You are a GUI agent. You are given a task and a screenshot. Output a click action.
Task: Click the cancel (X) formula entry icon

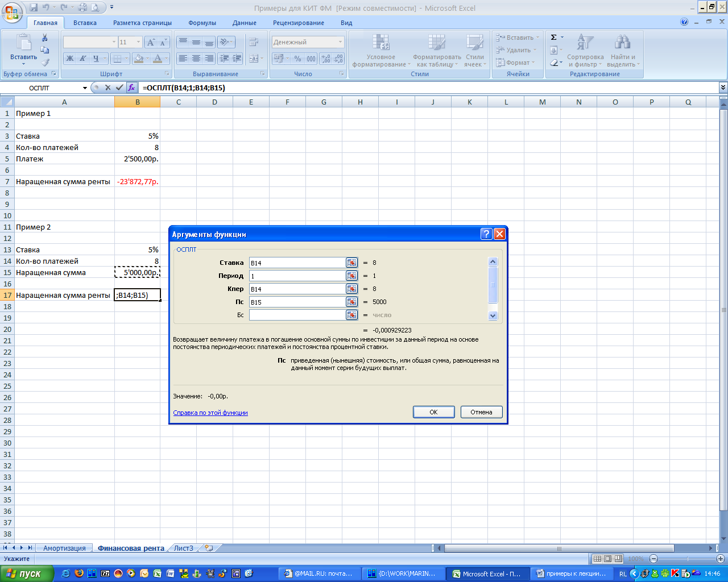107,88
